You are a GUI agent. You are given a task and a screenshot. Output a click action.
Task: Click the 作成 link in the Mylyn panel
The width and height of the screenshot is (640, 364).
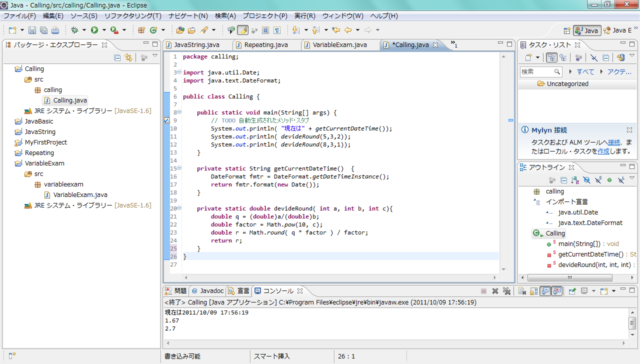603,151
